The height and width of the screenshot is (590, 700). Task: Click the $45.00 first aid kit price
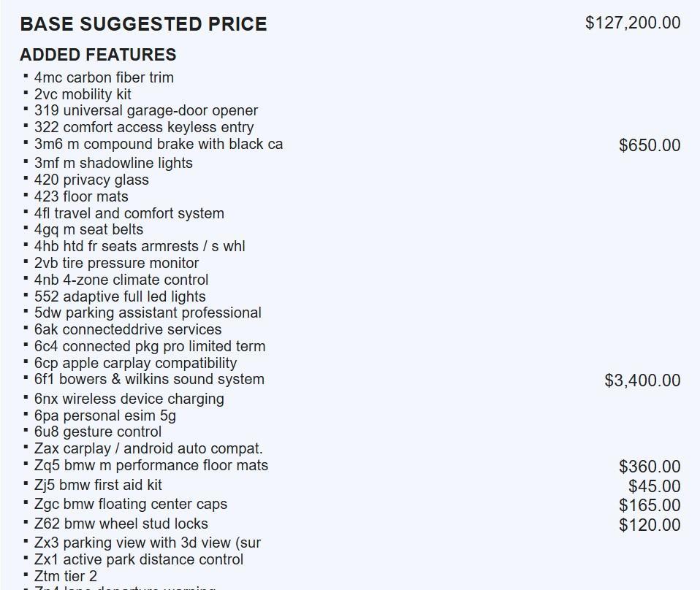(x=654, y=486)
